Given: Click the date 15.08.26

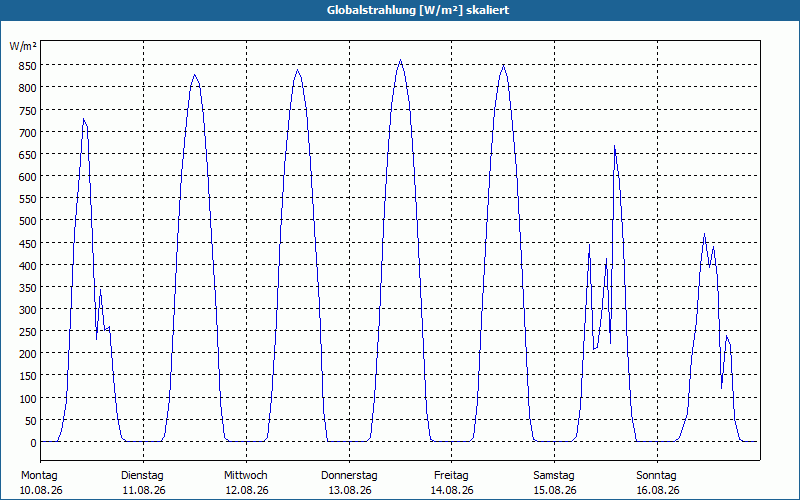Looking at the screenshot, I should tap(555, 490).
